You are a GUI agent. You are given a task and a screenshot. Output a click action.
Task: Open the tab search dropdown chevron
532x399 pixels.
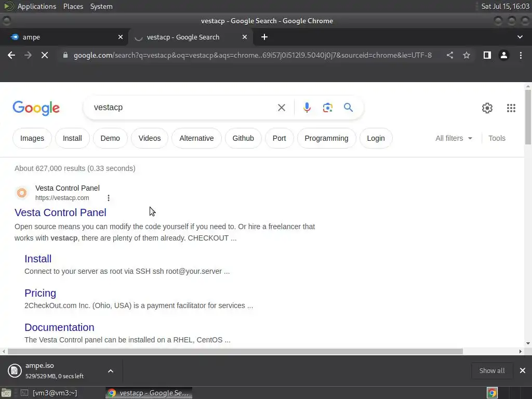pos(520,37)
